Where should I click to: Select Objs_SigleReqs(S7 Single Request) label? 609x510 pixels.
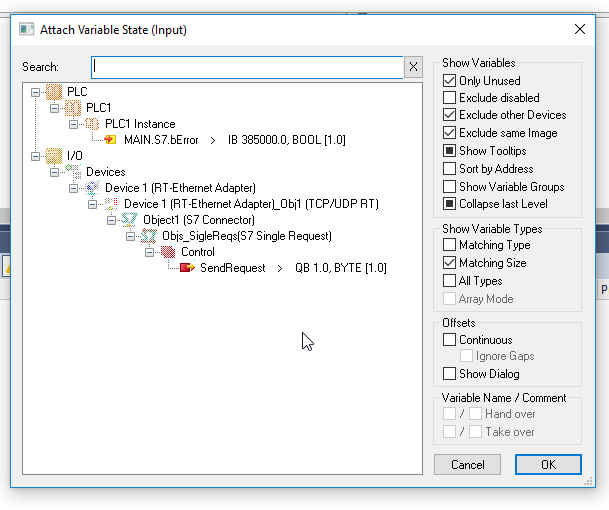click(x=247, y=236)
